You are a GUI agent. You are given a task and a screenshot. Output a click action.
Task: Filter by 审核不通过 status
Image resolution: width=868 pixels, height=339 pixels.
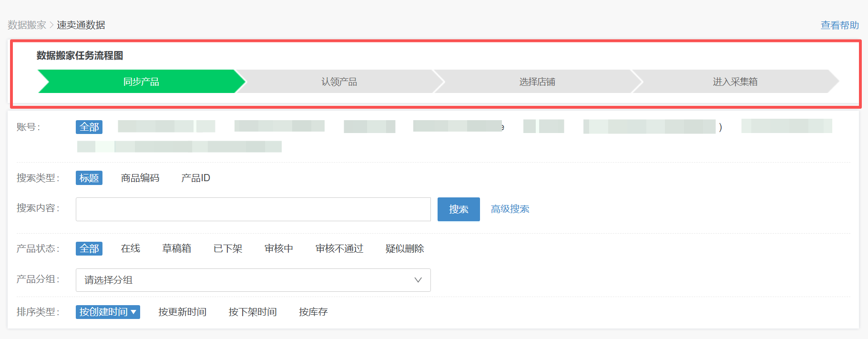(x=339, y=248)
